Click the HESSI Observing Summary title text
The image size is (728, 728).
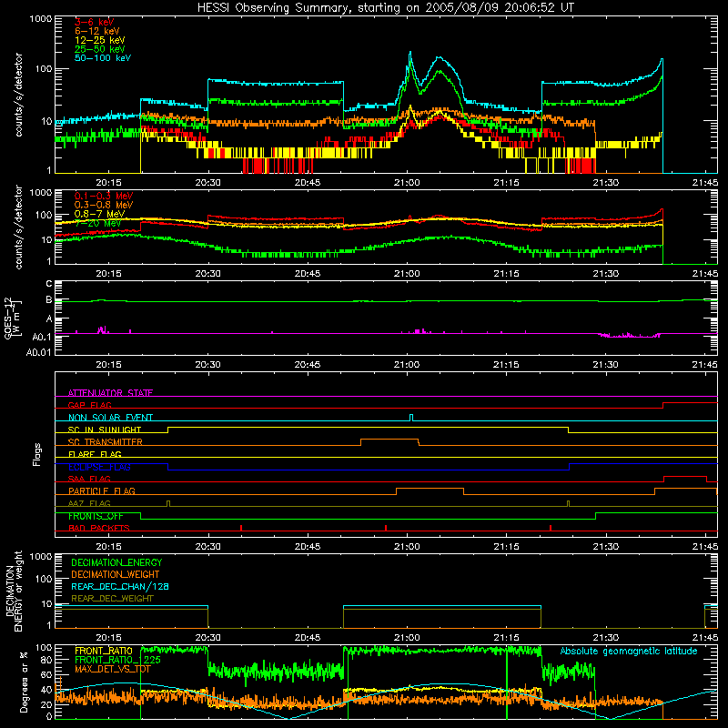[385, 8]
